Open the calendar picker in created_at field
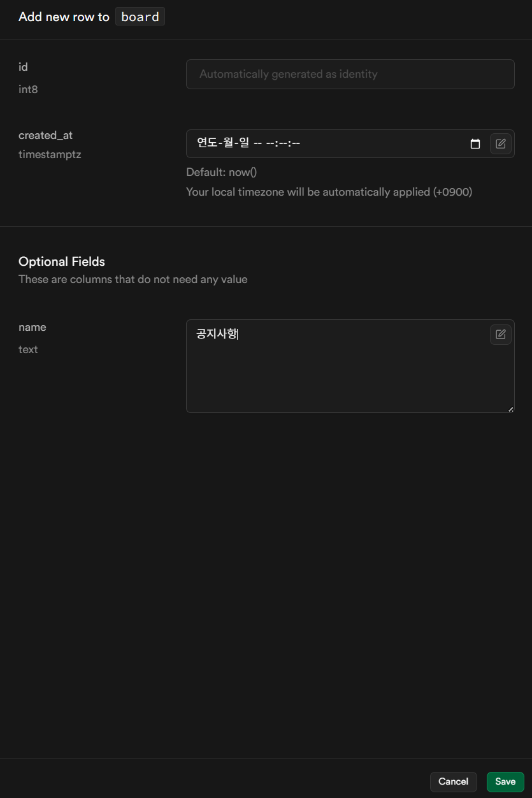 coord(475,144)
